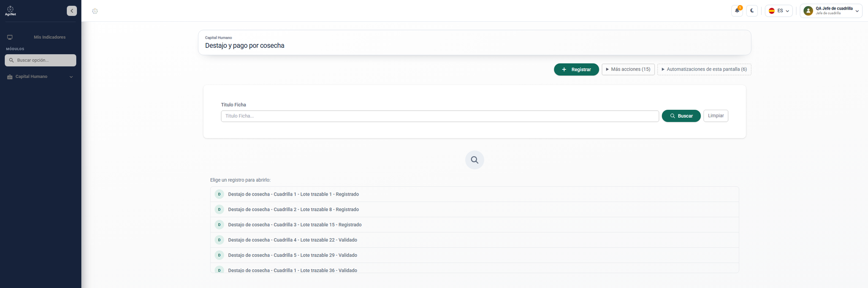
Task: Expand Automatizaciones de esta pantalla (6)
Action: (x=704, y=69)
